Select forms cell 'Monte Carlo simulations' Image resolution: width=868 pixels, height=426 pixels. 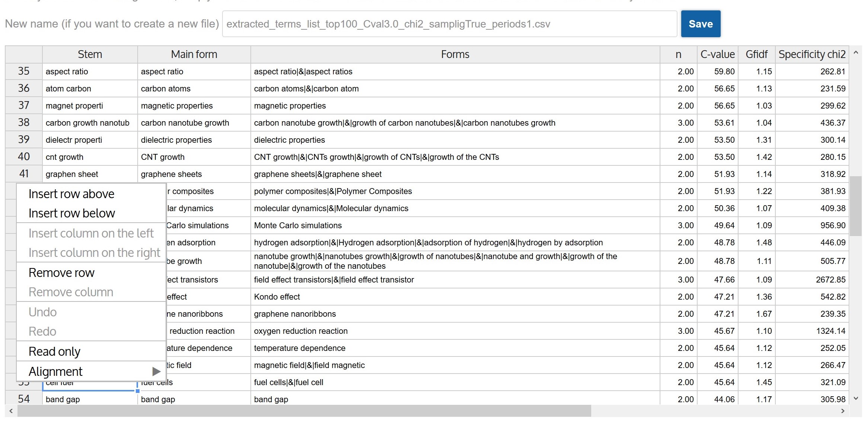click(455, 225)
